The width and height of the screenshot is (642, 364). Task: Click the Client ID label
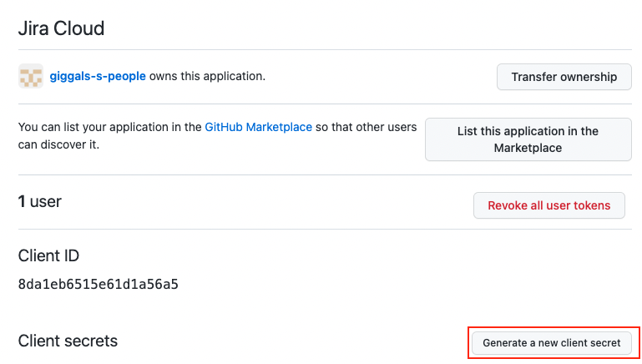[x=48, y=255]
